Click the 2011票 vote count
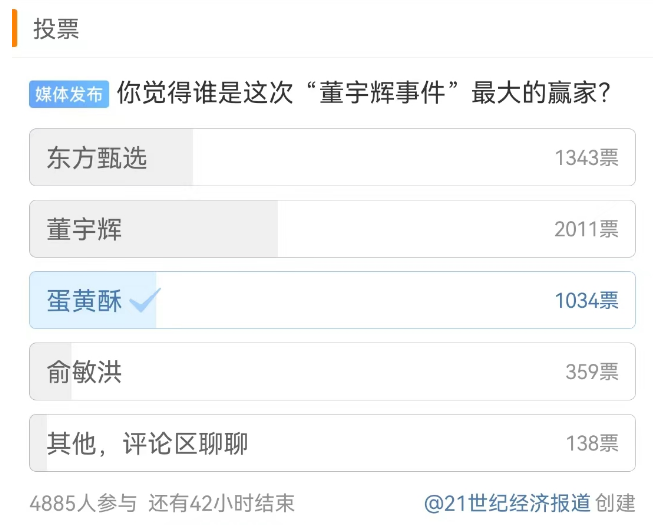This screenshot has height=525, width=657. point(586,229)
